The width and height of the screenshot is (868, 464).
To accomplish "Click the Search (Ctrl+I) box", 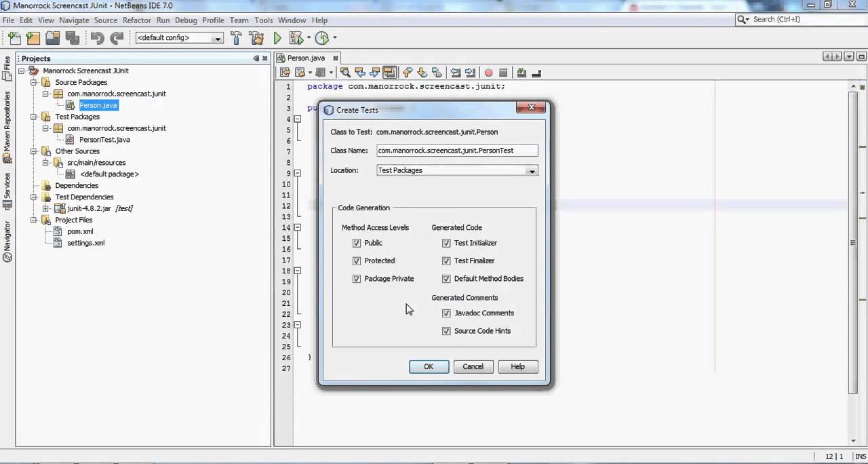I will (800, 20).
